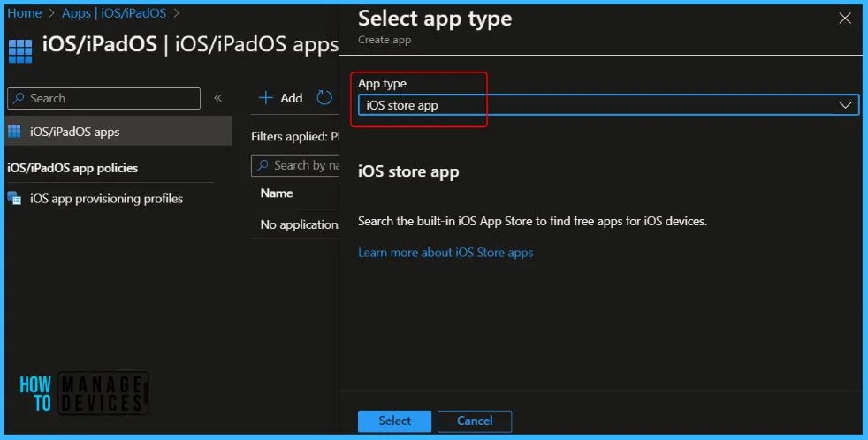Open Learn more about iOS Store apps

tap(445, 253)
